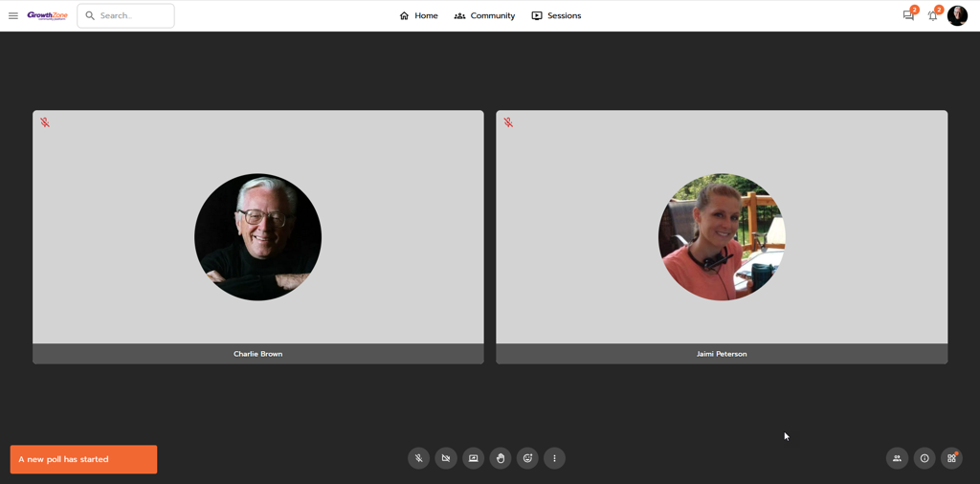Open the activities apps panel
Screen dimensions: 980x484
click(x=951, y=459)
